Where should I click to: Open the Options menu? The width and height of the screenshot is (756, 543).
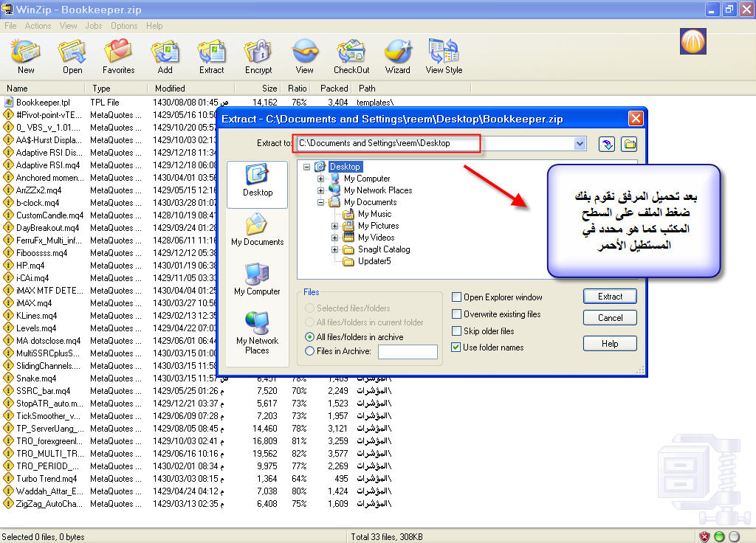tap(124, 26)
